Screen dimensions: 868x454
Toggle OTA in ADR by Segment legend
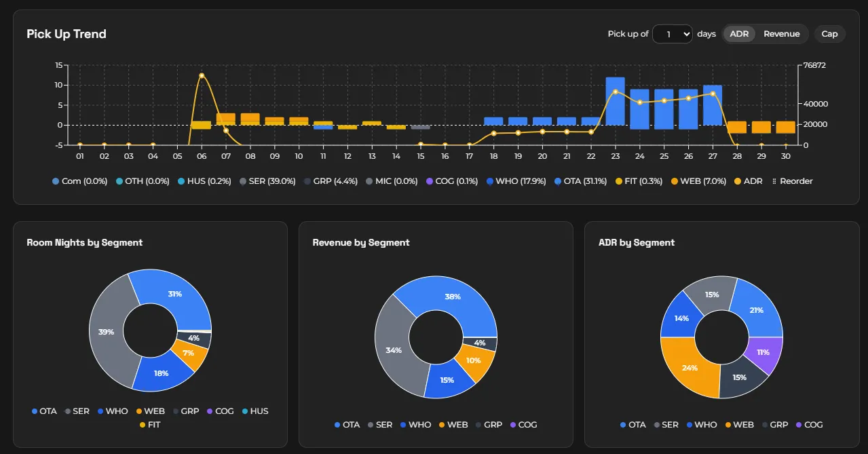point(633,425)
